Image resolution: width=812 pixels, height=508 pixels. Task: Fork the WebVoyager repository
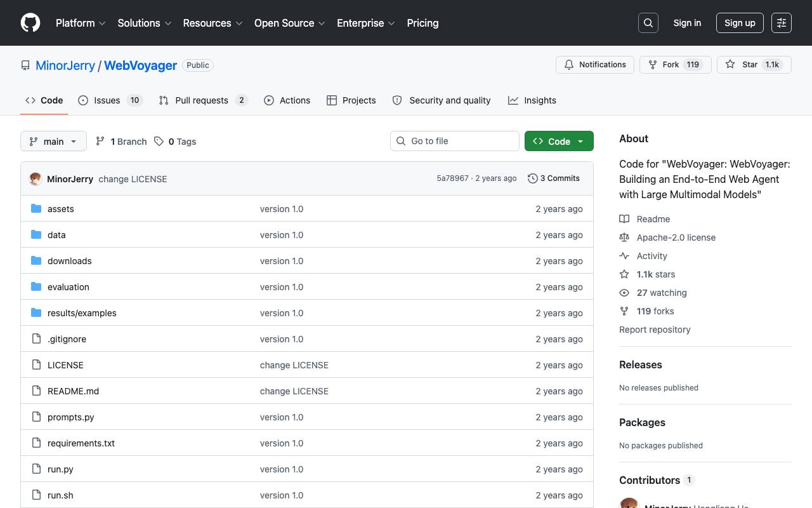point(675,65)
